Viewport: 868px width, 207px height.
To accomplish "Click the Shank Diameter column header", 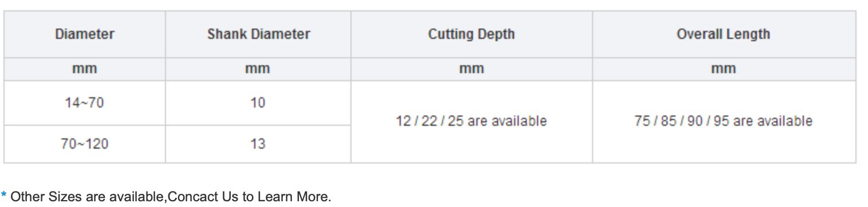I will click(258, 34).
